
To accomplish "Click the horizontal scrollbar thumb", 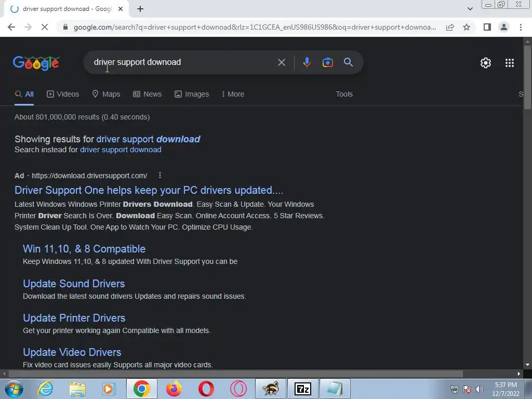I will 235,374.
